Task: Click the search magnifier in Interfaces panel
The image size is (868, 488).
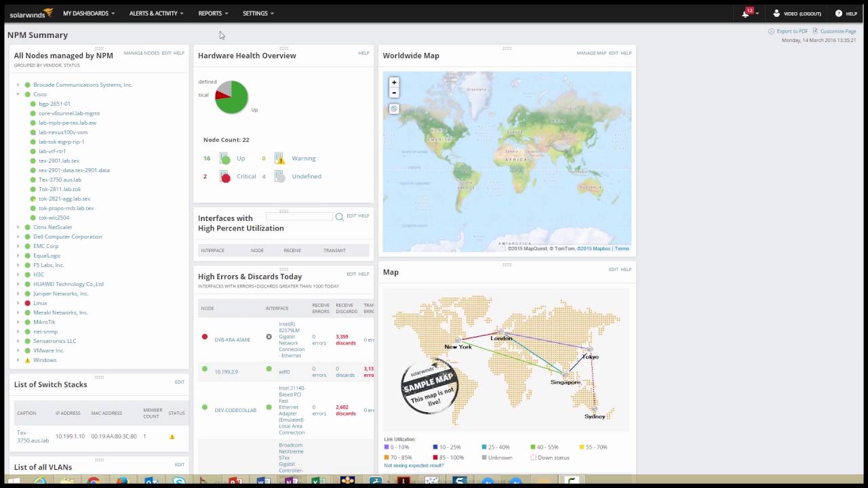Action: (x=339, y=217)
